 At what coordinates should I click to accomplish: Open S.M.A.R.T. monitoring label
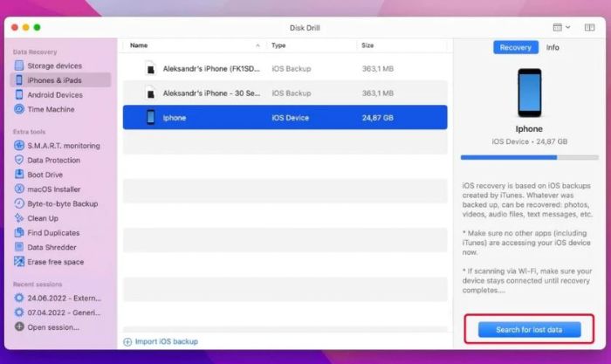64,146
